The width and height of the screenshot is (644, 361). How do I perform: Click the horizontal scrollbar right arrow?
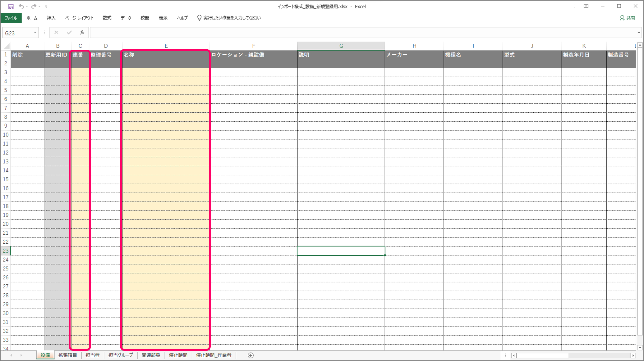pyautogui.click(x=633, y=355)
